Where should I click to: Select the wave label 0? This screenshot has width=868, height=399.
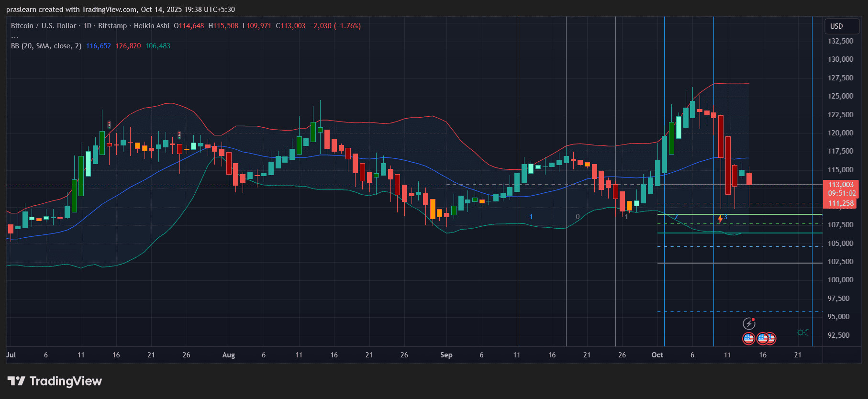(578, 217)
